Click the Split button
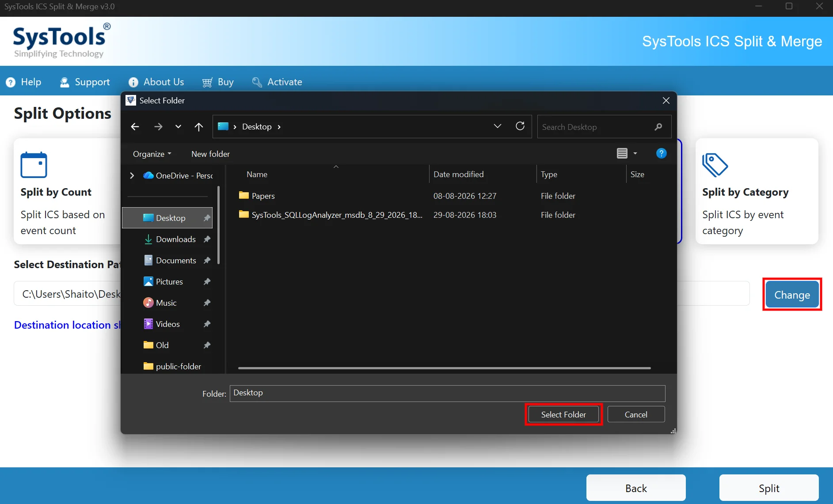This screenshot has height=504, width=833. coord(769,488)
